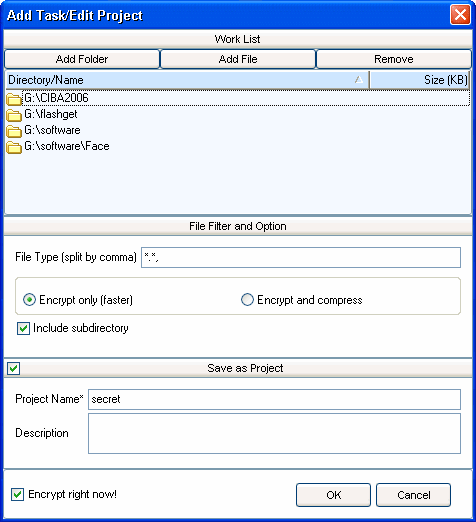
Task: Click the folder icon next to G:\flashget
Action: [x=14, y=115]
